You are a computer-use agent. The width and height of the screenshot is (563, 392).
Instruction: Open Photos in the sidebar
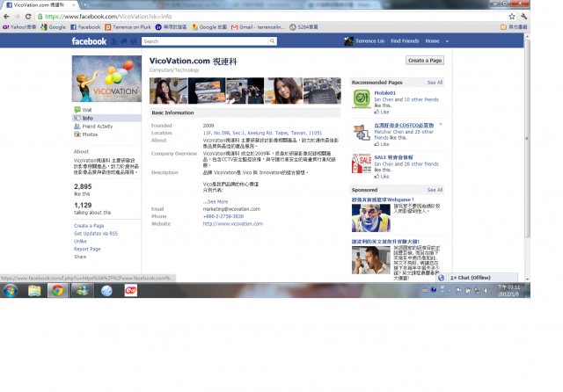(86, 134)
